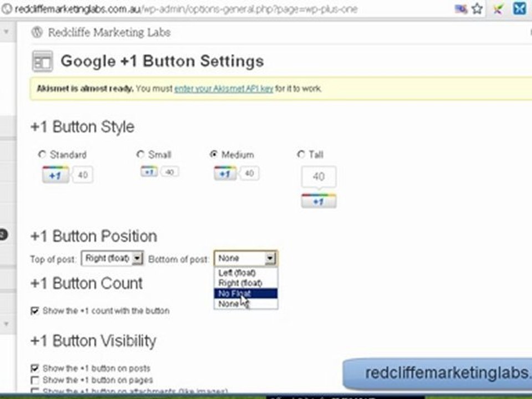Enable Show the +1 button on pages
The image size is (532, 399).
34,380
